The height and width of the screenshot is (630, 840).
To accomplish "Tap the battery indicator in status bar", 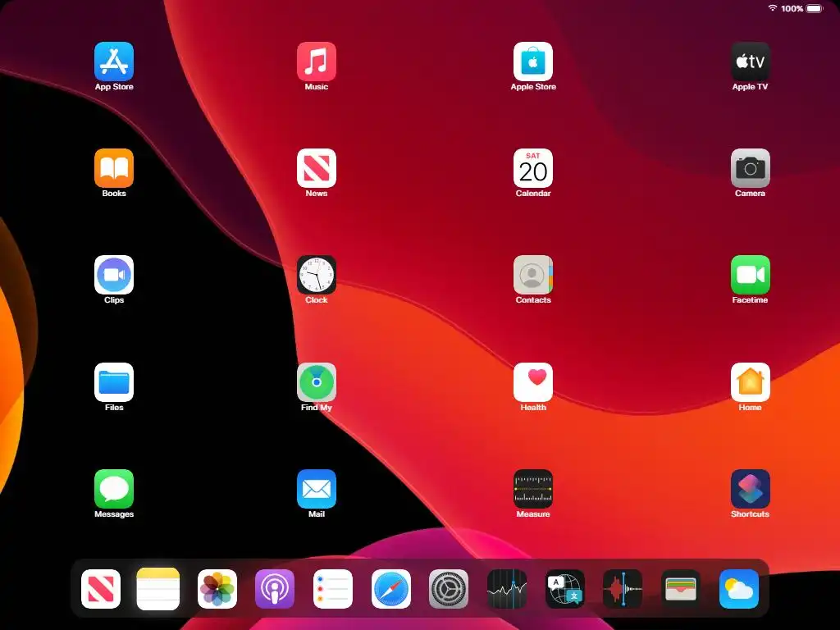I will pos(815,8).
